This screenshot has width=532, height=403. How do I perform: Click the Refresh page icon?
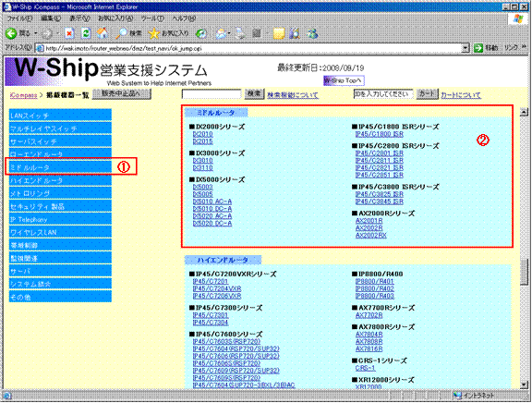86,33
